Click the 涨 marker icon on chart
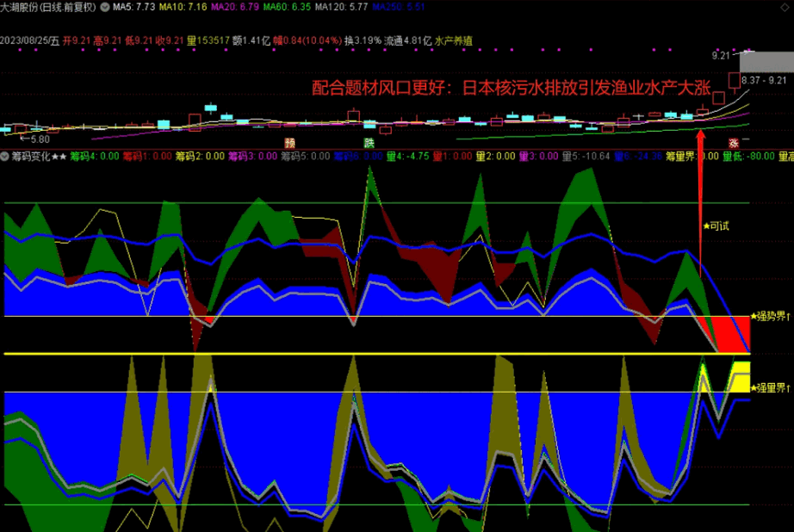 [x=734, y=143]
